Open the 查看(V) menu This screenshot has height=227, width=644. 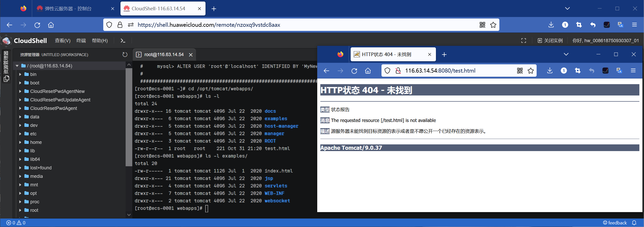pyautogui.click(x=63, y=41)
